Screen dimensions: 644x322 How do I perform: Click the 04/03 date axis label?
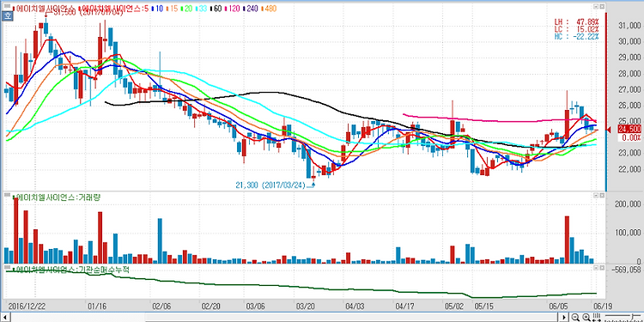[x=355, y=306]
